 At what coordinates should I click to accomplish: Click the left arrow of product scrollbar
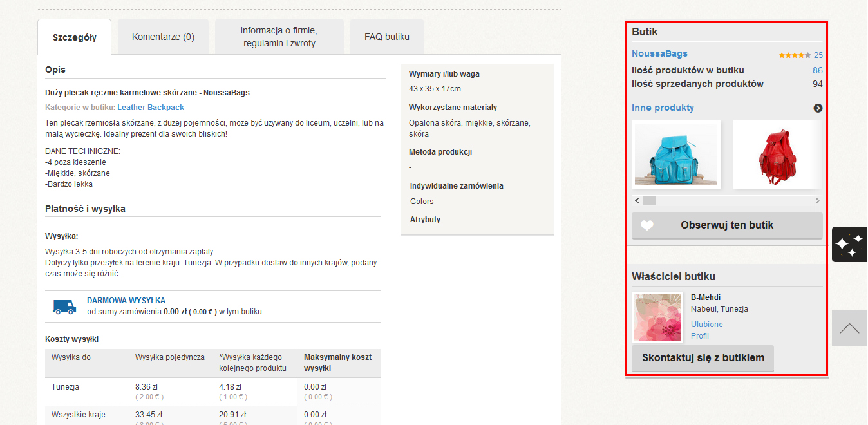637,201
